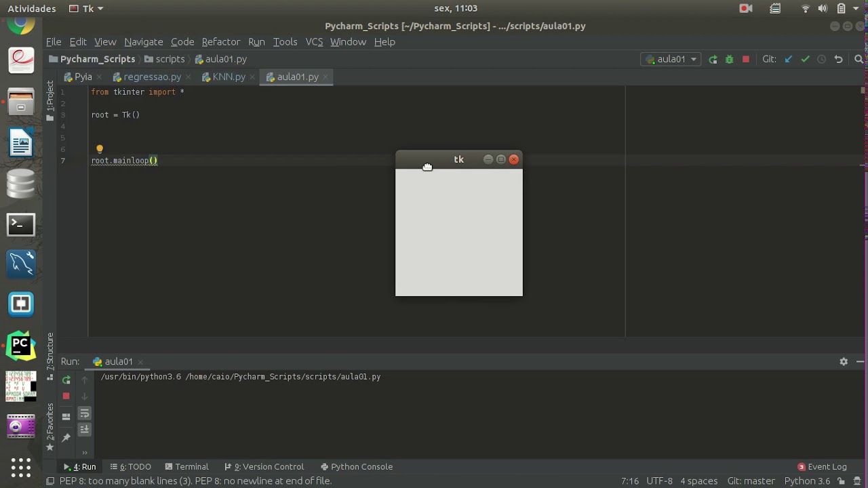Image resolution: width=868 pixels, height=488 pixels.
Task: Open the Refactor menu
Action: click(221, 42)
